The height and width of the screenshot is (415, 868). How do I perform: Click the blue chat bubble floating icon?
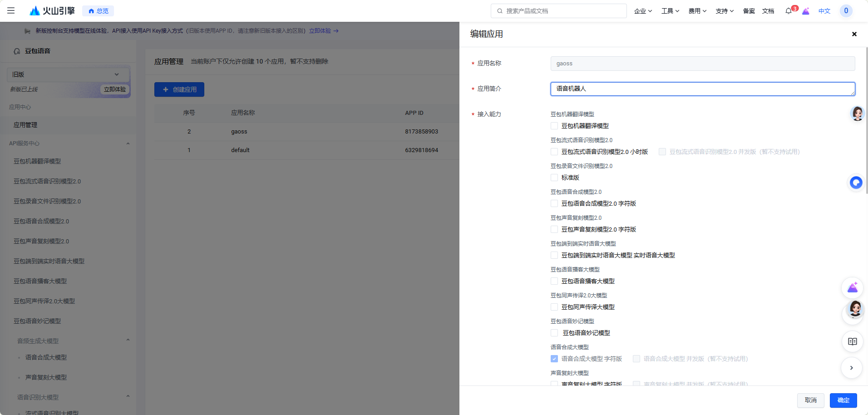pos(856,183)
